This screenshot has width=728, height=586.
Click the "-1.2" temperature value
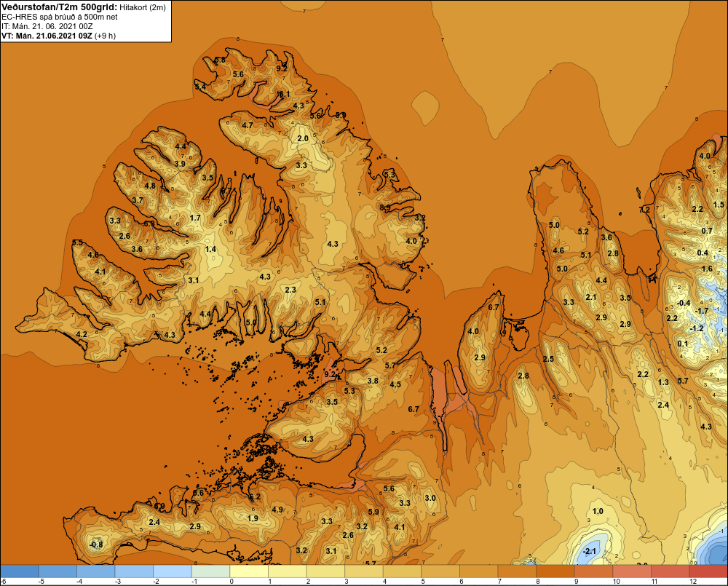tap(697, 328)
